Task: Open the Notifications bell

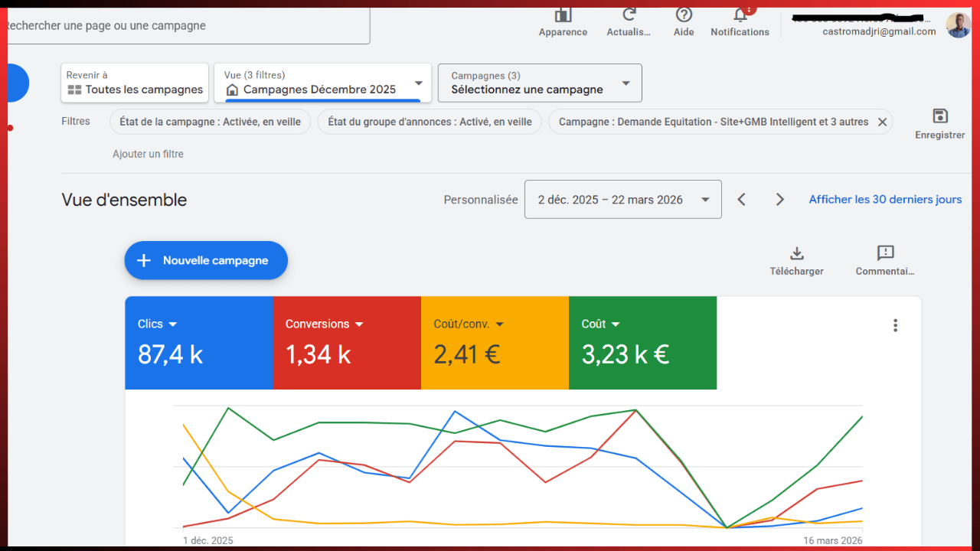Action: (740, 16)
